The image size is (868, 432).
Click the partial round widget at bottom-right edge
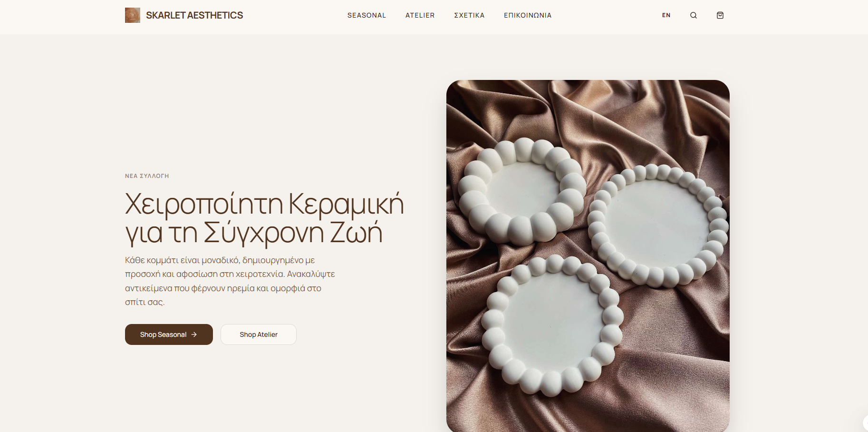865,422
